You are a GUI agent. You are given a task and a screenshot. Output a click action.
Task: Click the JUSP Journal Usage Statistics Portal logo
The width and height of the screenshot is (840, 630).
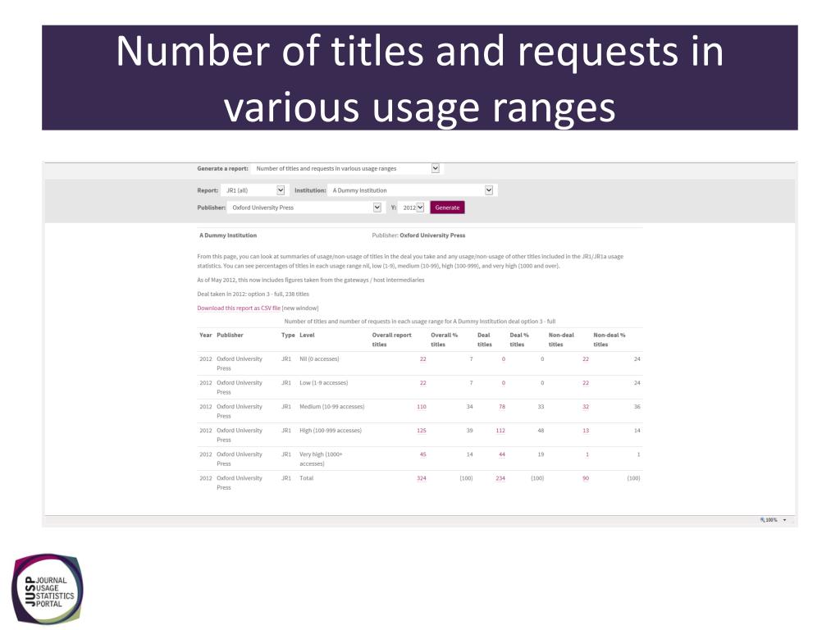click(x=48, y=589)
